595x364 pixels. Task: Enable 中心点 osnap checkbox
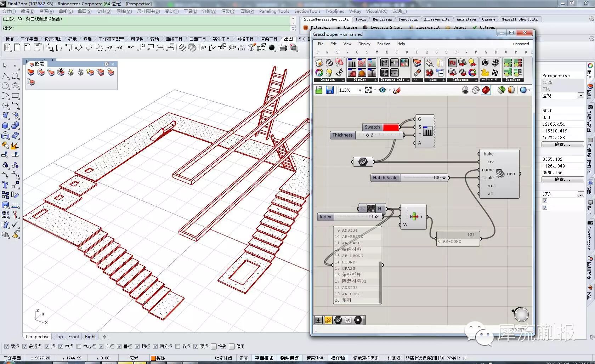coord(79,346)
